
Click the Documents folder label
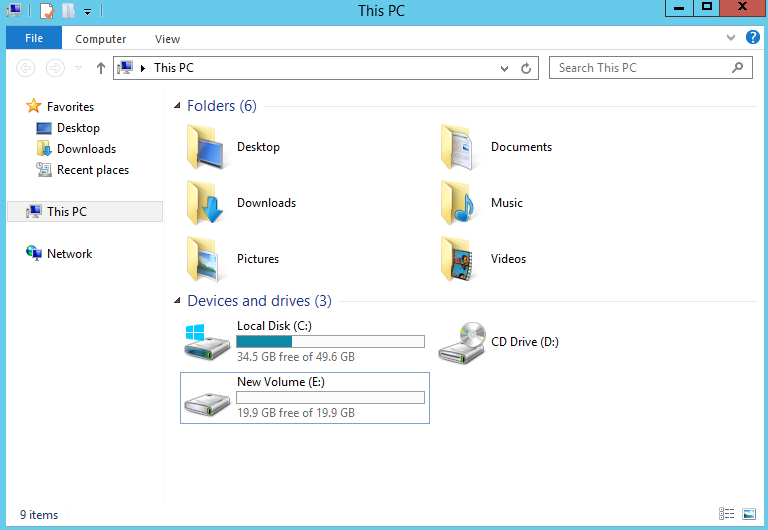[x=521, y=147]
